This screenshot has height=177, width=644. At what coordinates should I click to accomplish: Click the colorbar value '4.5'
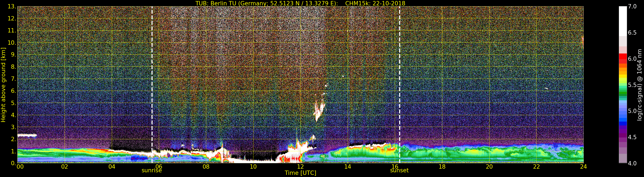click(632, 137)
